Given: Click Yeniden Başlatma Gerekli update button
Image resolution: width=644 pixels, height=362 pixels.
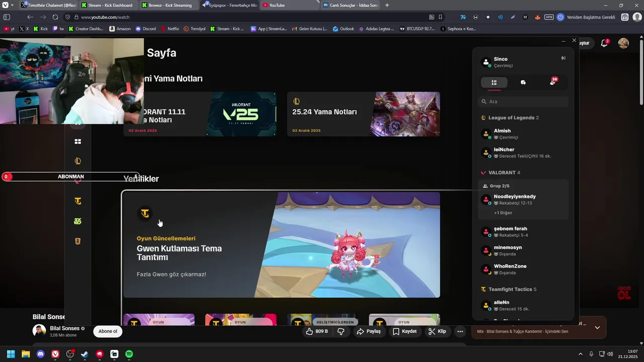Looking at the screenshot, I should coord(586,17).
